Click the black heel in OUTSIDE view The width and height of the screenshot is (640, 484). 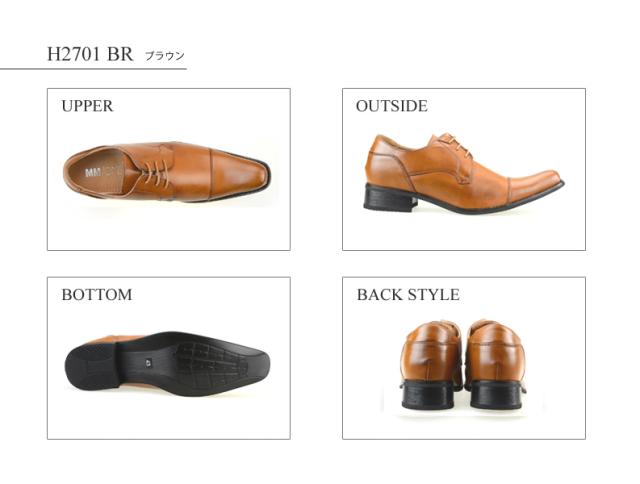[x=389, y=198]
